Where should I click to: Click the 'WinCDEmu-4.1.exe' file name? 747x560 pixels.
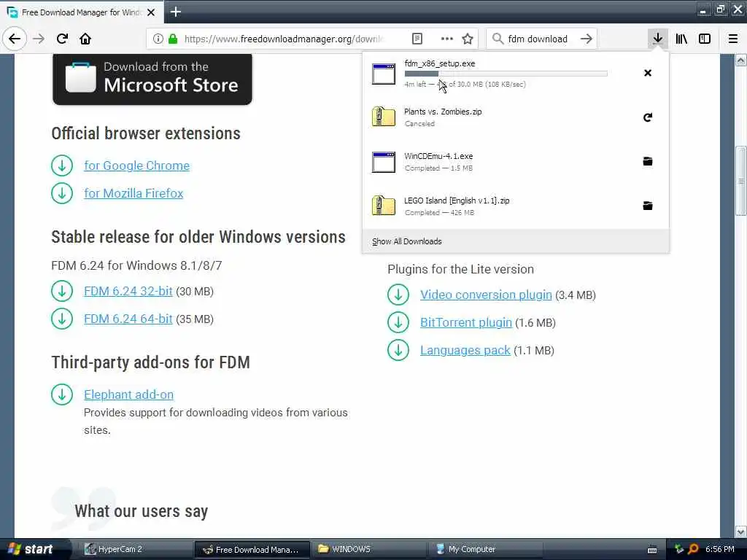pyautogui.click(x=438, y=156)
